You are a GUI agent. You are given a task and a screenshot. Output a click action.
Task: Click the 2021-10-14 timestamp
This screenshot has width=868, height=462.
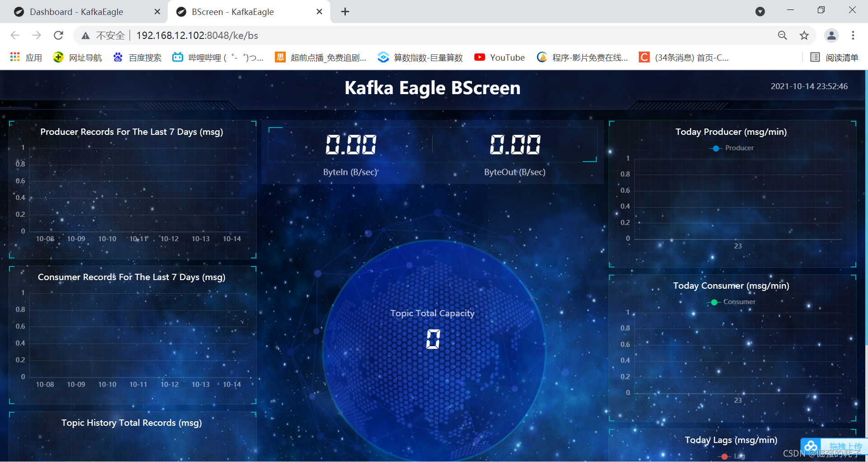point(809,86)
